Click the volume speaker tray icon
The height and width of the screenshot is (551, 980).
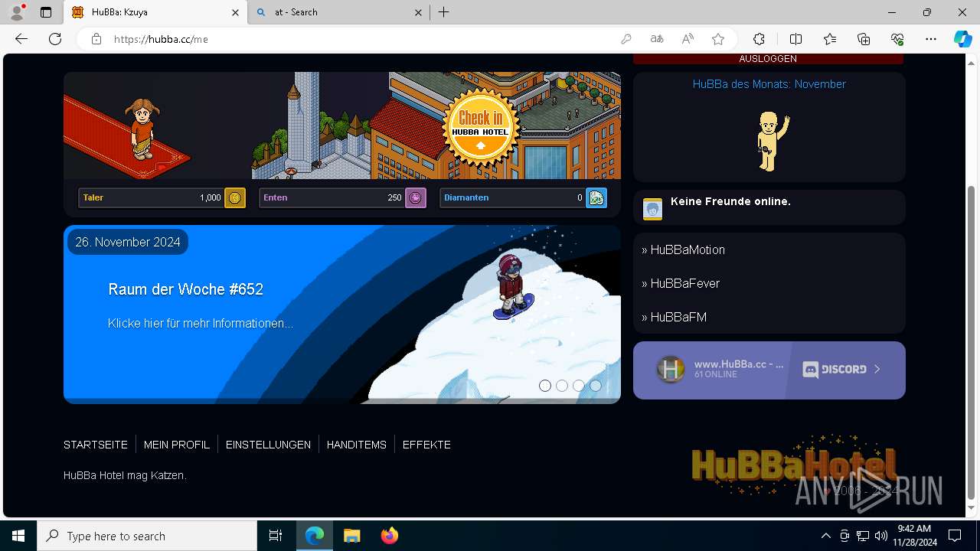tap(881, 536)
